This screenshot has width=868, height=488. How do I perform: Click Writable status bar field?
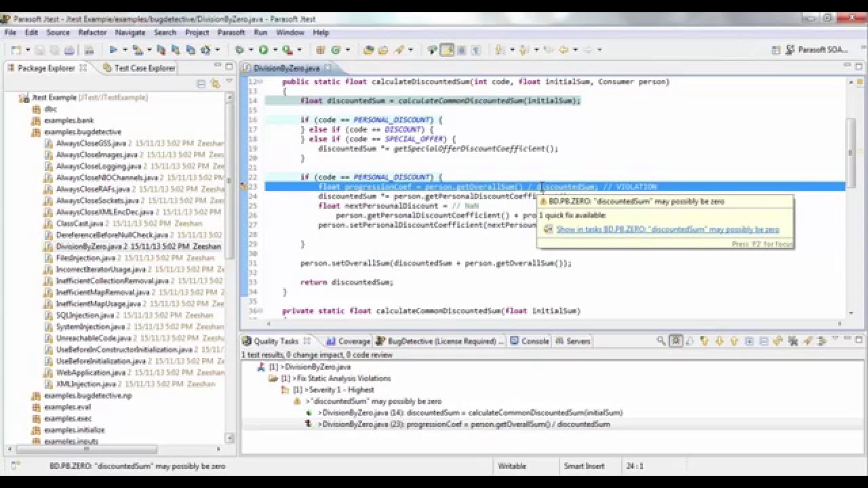click(512, 466)
